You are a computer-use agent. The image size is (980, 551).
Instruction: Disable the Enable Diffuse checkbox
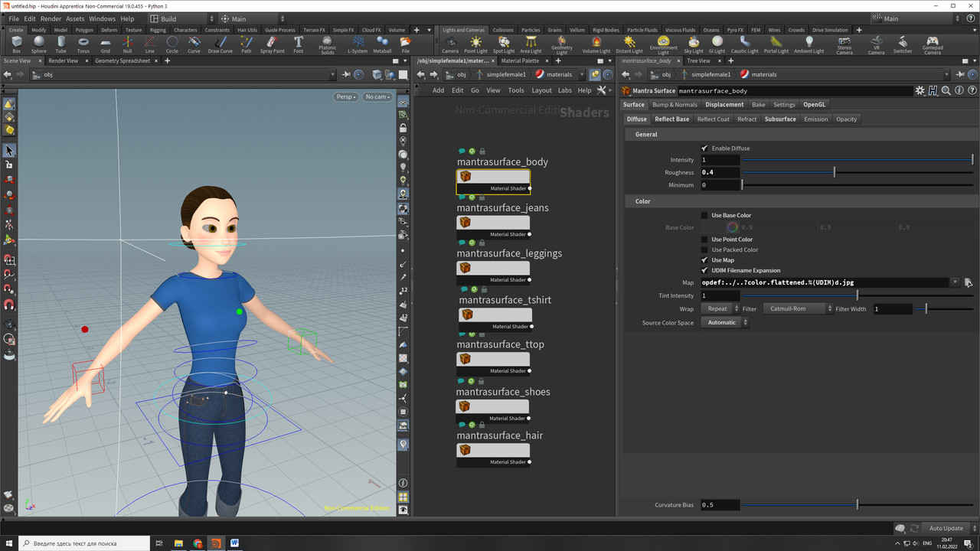704,148
